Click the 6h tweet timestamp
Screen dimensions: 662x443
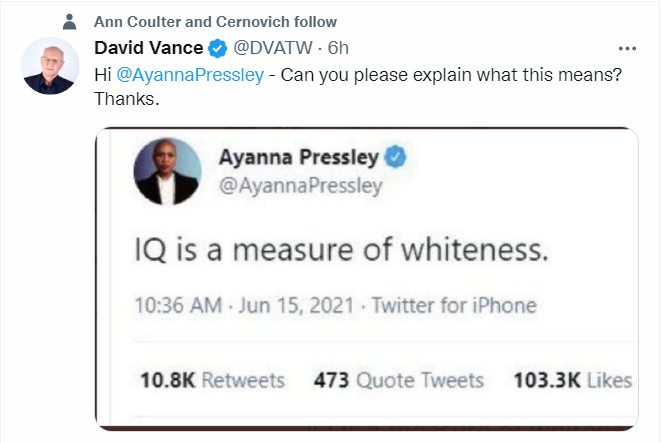click(x=338, y=48)
